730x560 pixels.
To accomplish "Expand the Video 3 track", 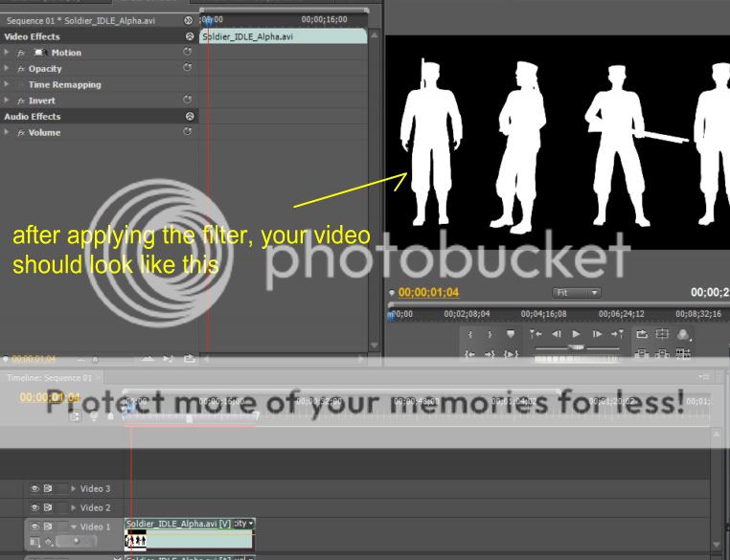I will click(x=73, y=488).
